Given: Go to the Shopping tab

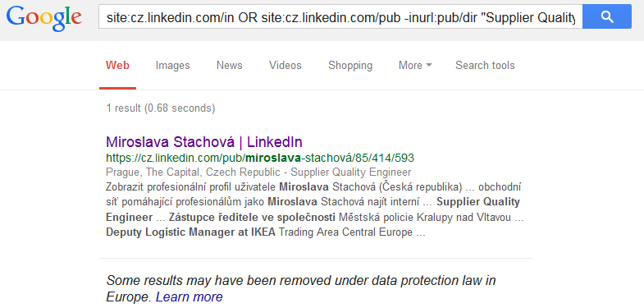Looking at the screenshot, I should (350, 66).
